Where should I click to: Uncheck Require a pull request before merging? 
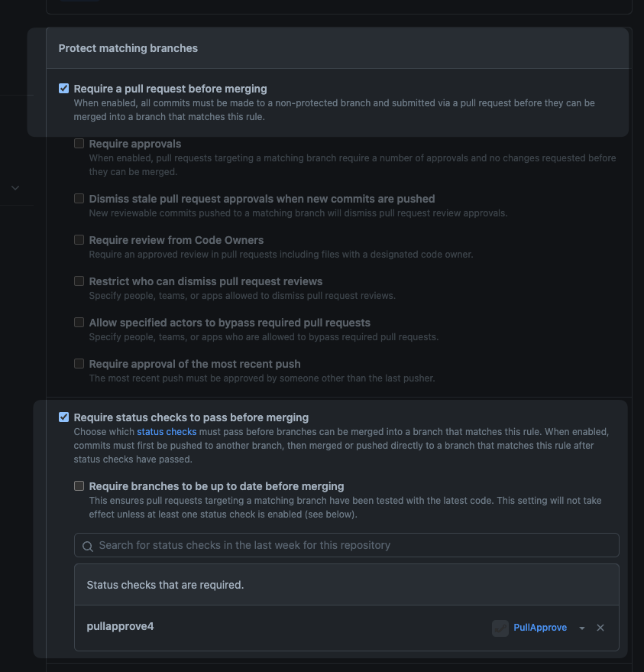(x=64, y=88)
